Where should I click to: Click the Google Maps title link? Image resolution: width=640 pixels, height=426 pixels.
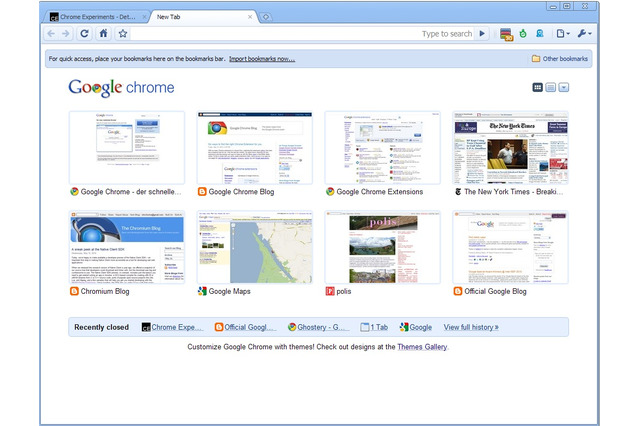coord(229,291)
